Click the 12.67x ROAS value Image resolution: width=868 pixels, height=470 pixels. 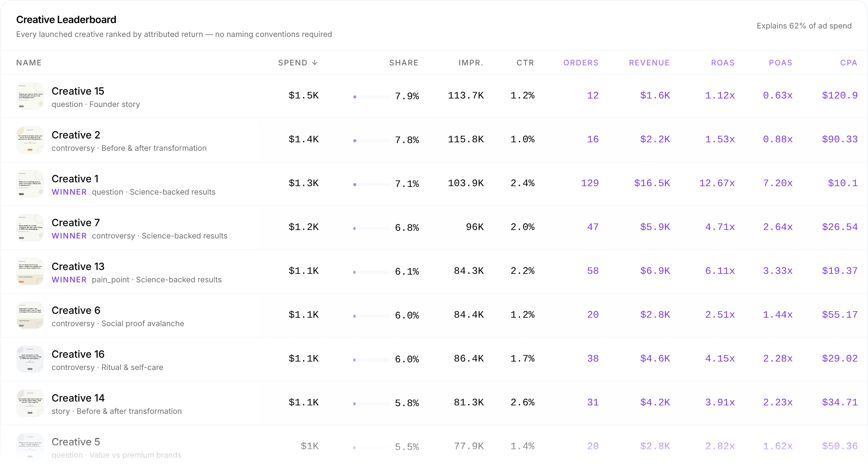click(717, 183)
